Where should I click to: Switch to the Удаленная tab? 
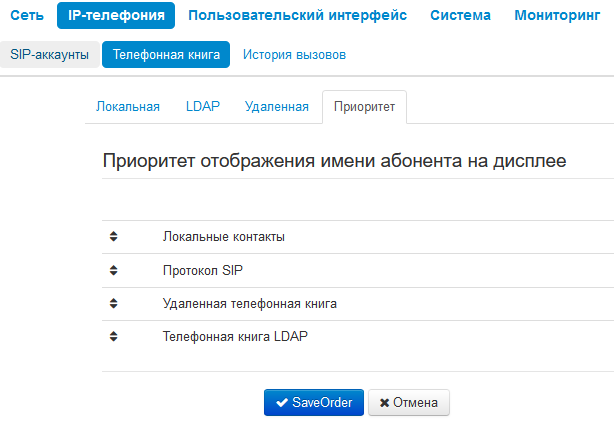click(276, 107)
